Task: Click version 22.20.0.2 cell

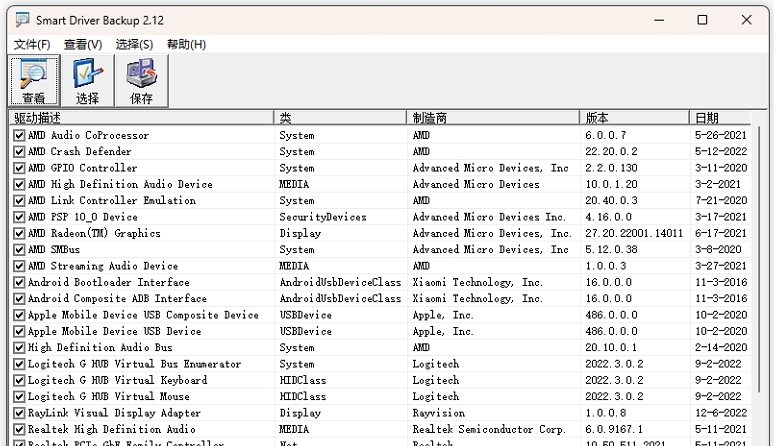Action: [612, 151]
